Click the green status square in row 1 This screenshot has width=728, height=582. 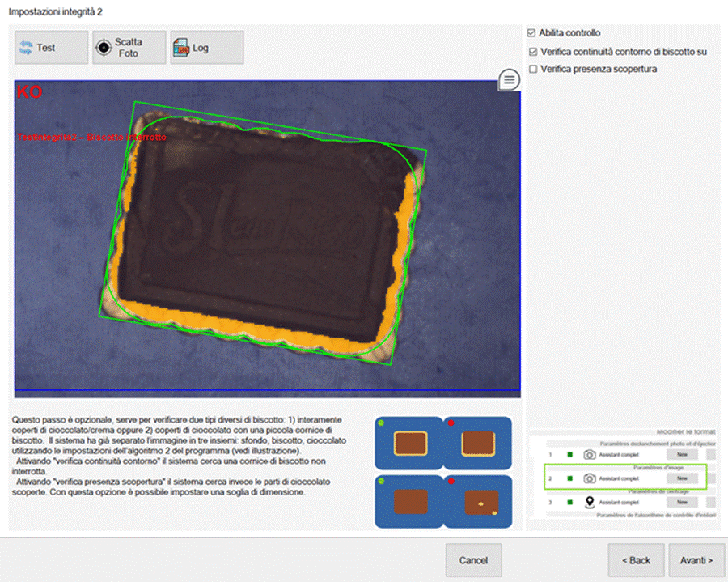[569, 456]
